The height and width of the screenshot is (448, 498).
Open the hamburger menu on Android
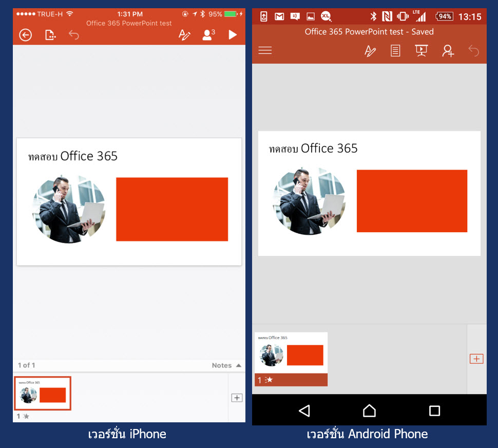pos(265,50)
